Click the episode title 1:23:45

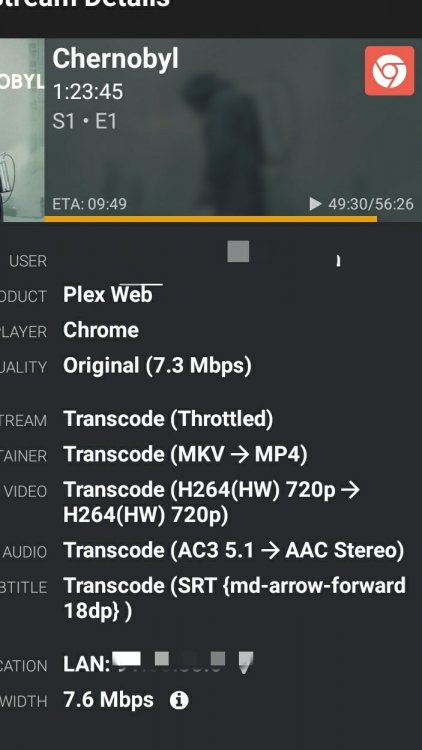(x=88, y=92)
